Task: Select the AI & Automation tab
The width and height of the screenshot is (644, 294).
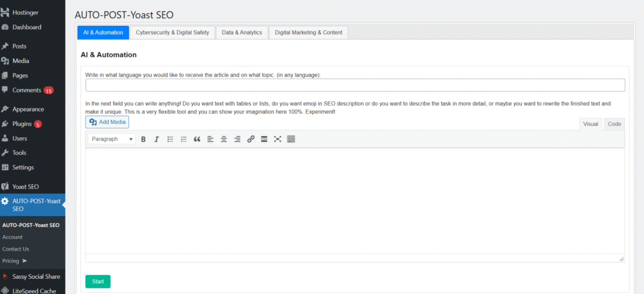Action: [x=103, y=33]
